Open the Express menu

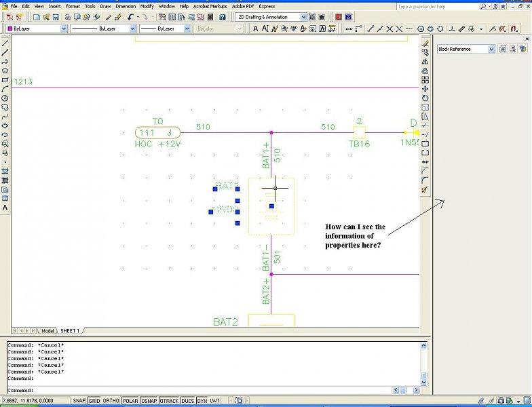point(267,7)
